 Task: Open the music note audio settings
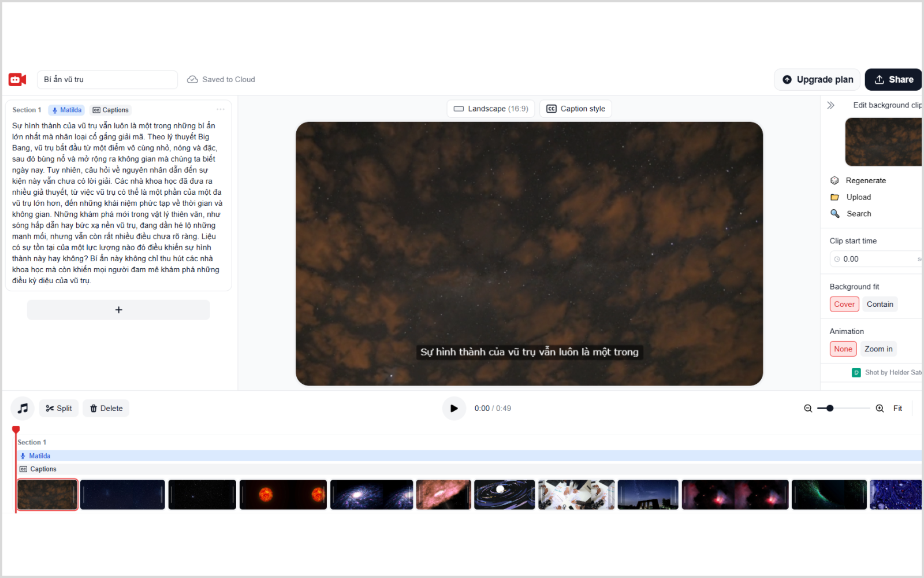[23, 409]
